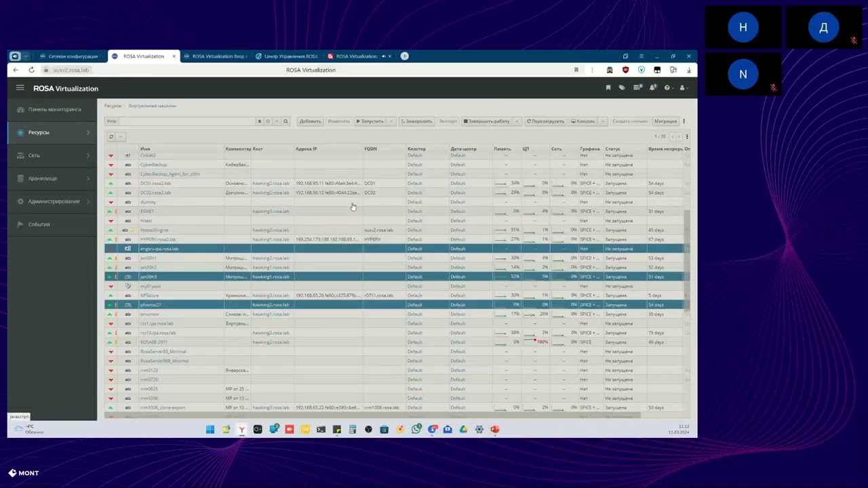Select the ROSA88-2911 VM name

tap(154, 342)
